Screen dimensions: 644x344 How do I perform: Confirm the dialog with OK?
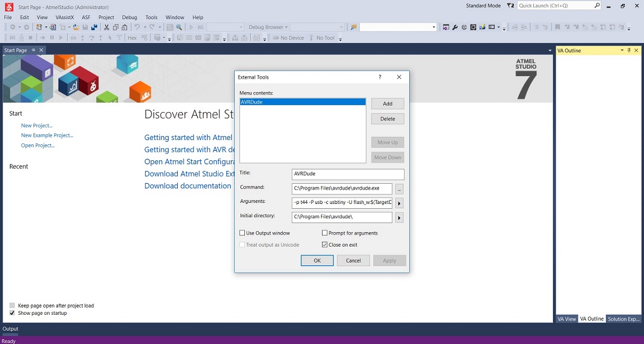(317, 260)
